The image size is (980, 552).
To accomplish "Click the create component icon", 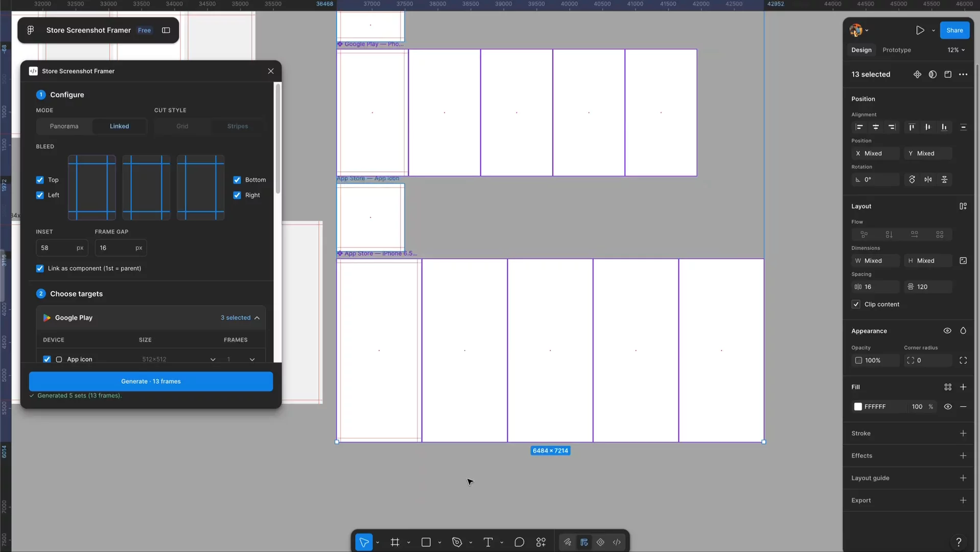I will (918, 74).
